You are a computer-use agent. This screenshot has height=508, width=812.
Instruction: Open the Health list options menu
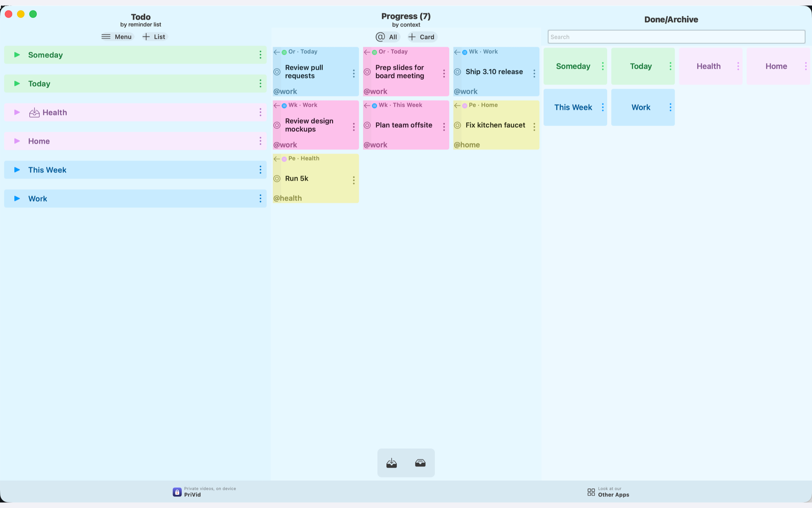pyautogui.click(x=261, y=112)
